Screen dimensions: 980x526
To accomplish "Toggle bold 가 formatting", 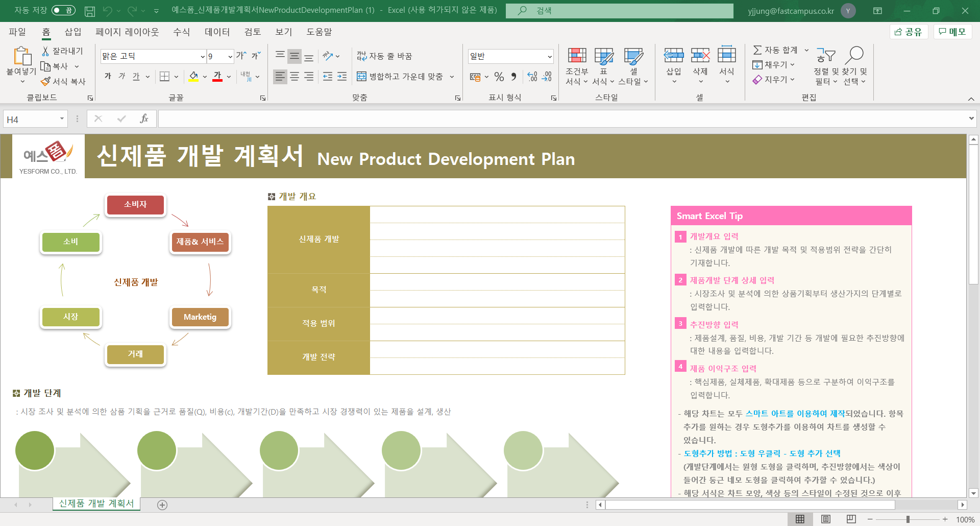I will (x=108, y=77).
